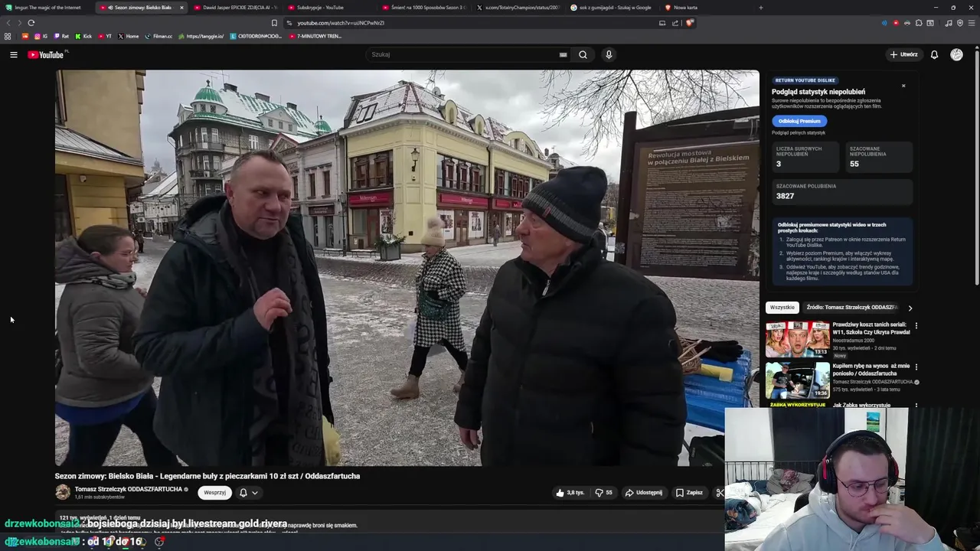Image resolution: width=980 pixels, height=551 pixels.
Task: Save the video with Zapisz
Action: click(x=689, y=493)
